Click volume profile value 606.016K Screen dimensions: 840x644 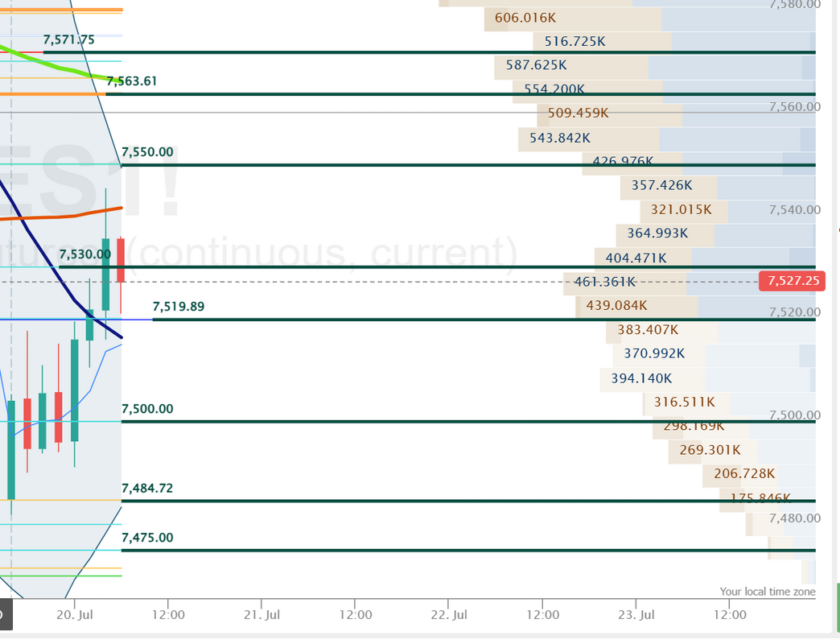click(525, 18)
